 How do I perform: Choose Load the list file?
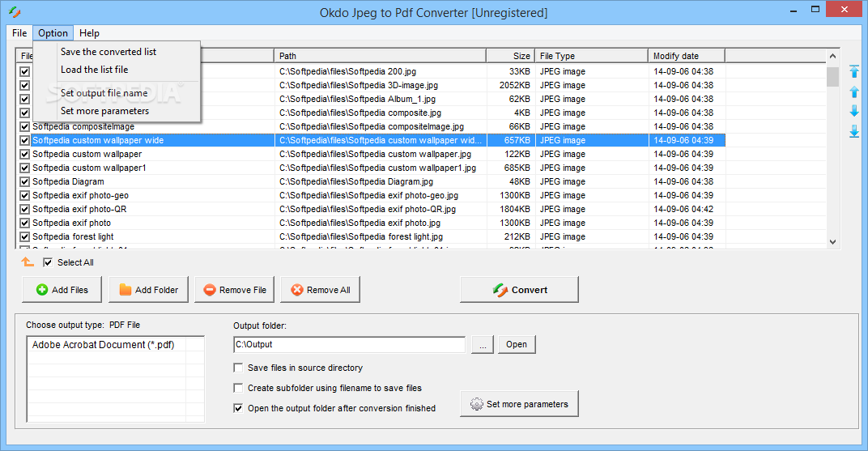click(117, 70)
